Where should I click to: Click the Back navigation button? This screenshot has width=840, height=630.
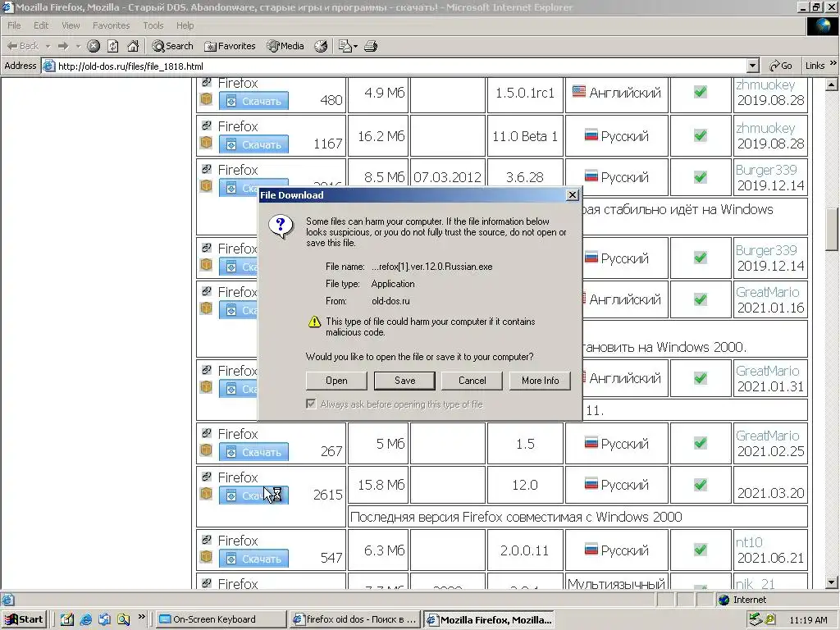coord(23,46)
